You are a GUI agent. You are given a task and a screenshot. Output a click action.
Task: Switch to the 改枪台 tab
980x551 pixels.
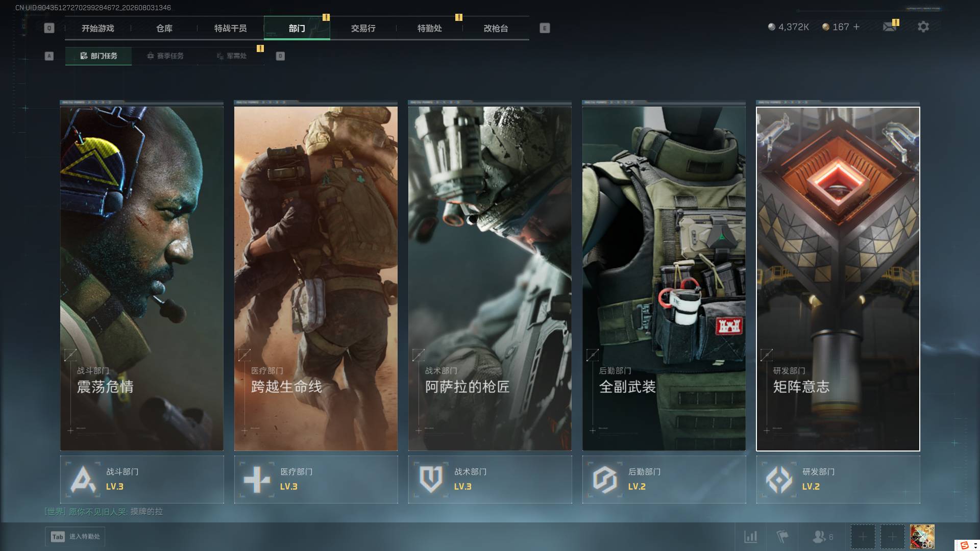496,29
